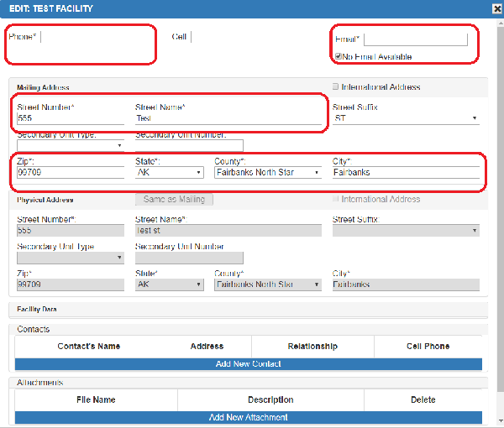Check International Address for mailing address
This screenshot has height=428, width=504.
[336, 86]
